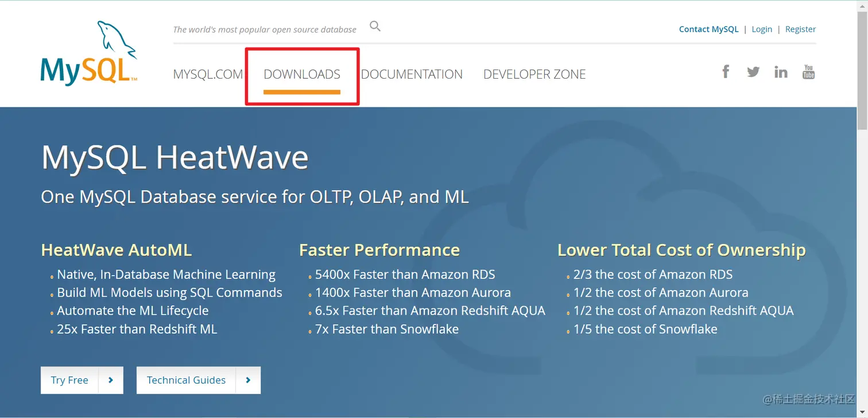The height and width of the screenshot is (418, 868).
Task: Click 'Automate the ML Lifecycle' text
Action: click(133, 311)
